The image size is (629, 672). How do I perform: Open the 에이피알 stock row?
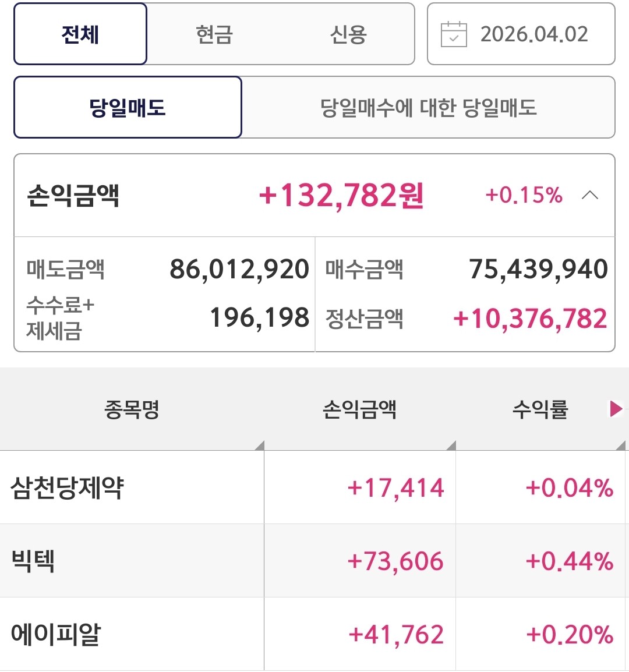coord(56,634)
